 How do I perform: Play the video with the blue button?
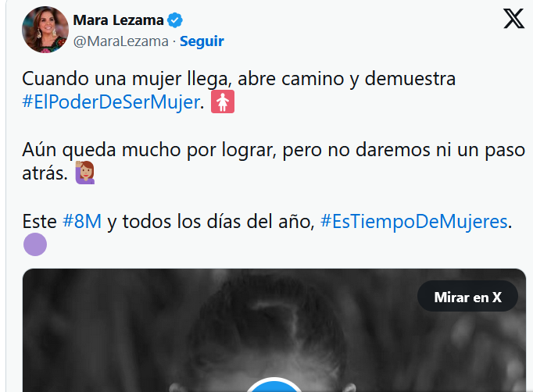click(274, 385)
